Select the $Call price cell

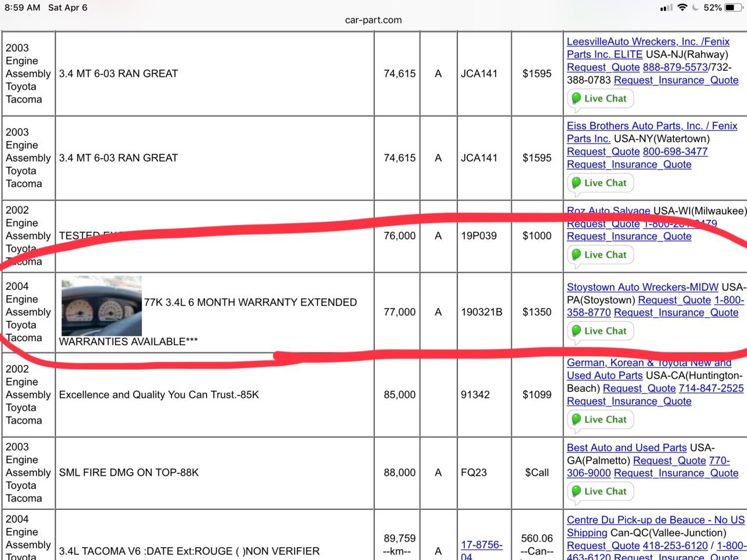click(537, 473)
